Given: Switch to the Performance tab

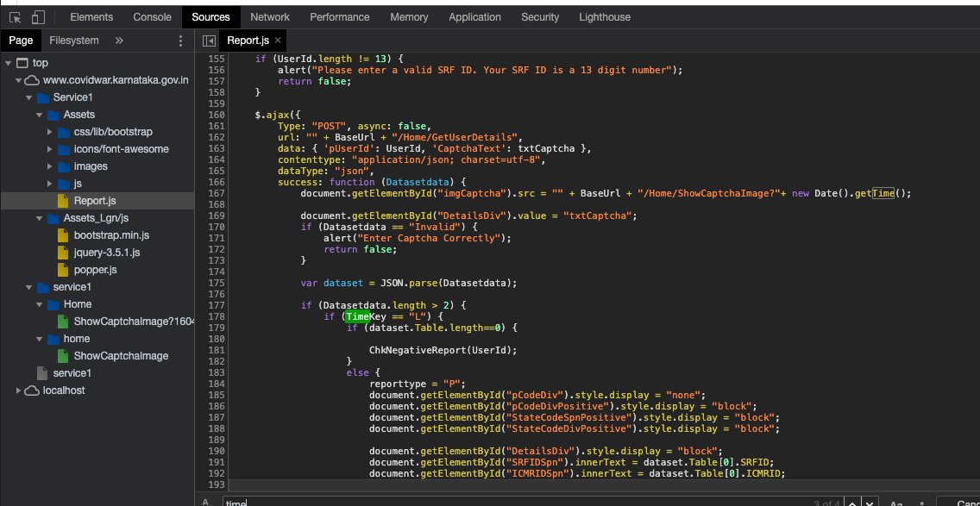Looking at the screenshot, I should pos(339,17).
